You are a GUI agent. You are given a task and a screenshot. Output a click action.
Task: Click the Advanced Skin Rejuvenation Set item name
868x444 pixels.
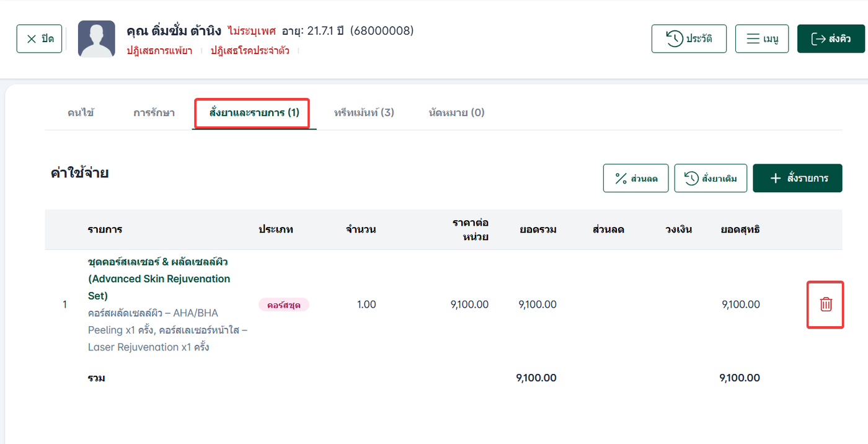point(159,279)
